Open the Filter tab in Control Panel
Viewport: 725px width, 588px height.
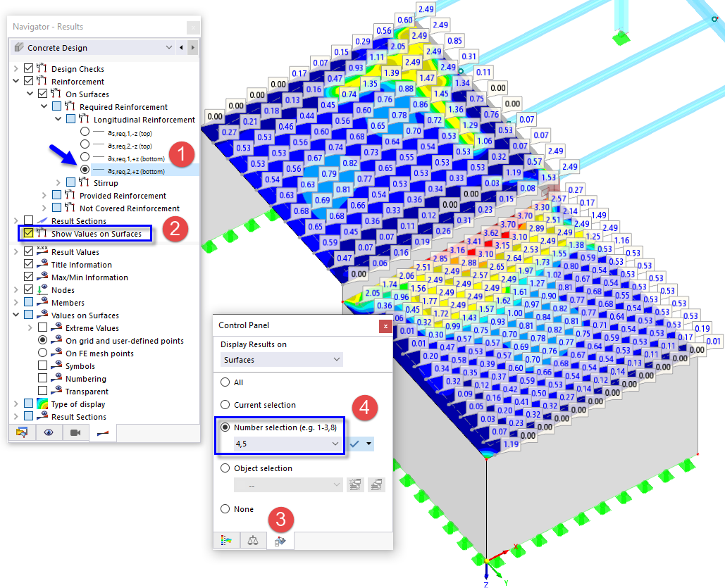pyautogui.click(x=280, y=540)
